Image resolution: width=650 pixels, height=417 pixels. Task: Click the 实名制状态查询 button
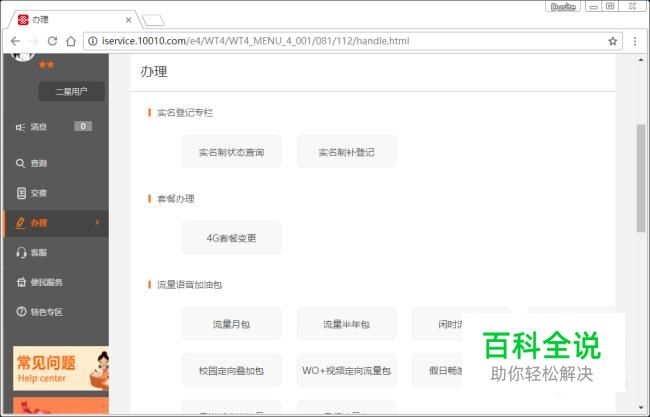pos(231,152)
